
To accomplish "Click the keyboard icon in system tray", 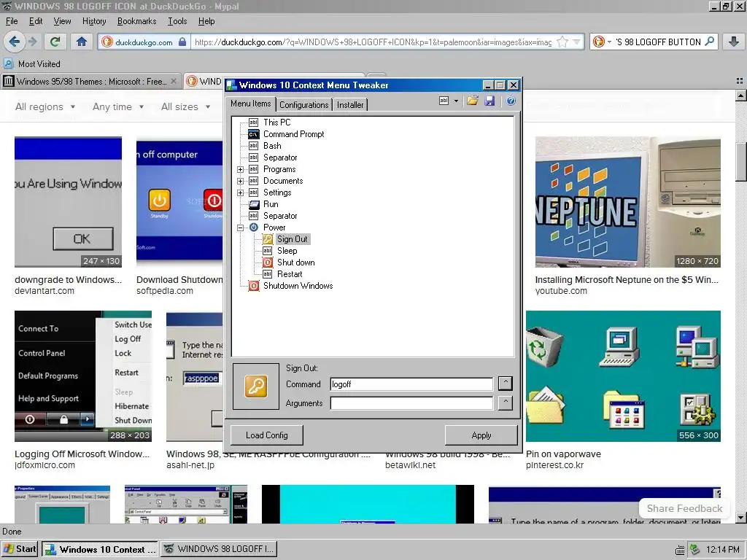I will 681,550.
